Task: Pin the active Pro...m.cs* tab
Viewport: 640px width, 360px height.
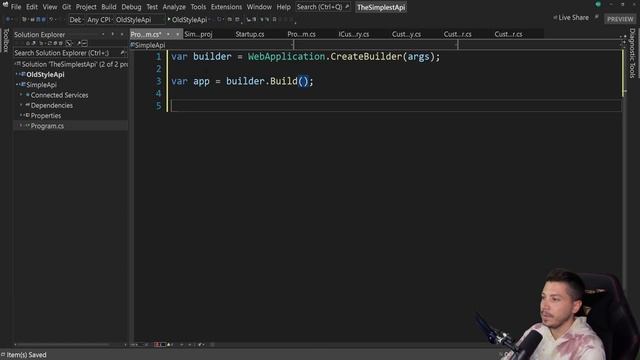Action: pyautogui.click(x=168, y=34)
